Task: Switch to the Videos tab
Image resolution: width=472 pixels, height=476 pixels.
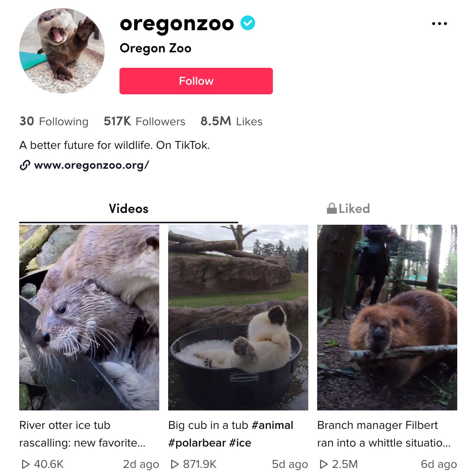Action: 129,209
